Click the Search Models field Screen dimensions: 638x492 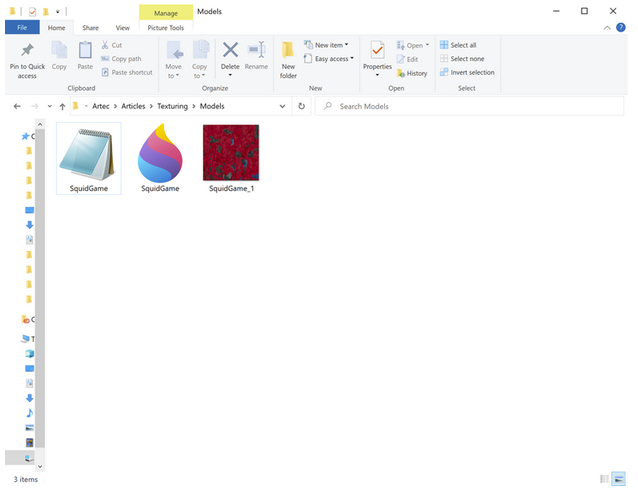coord(470,106)
